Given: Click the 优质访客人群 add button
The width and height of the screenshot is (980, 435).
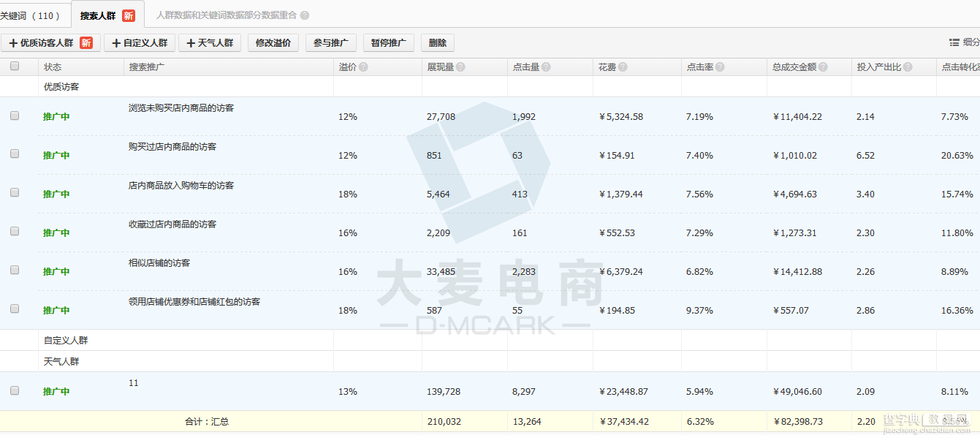Looking at the screenshot, I should [50, 43].
